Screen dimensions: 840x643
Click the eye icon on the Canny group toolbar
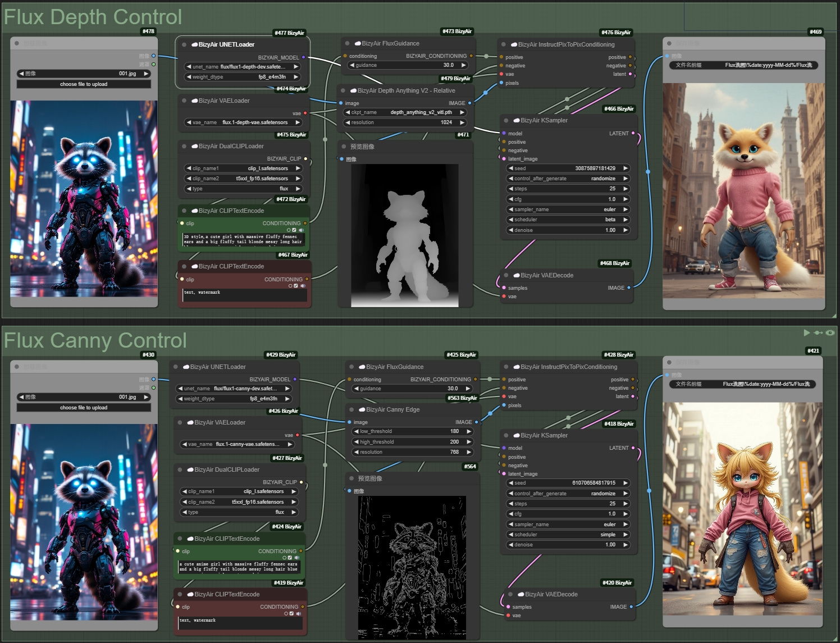pos(830,332)
